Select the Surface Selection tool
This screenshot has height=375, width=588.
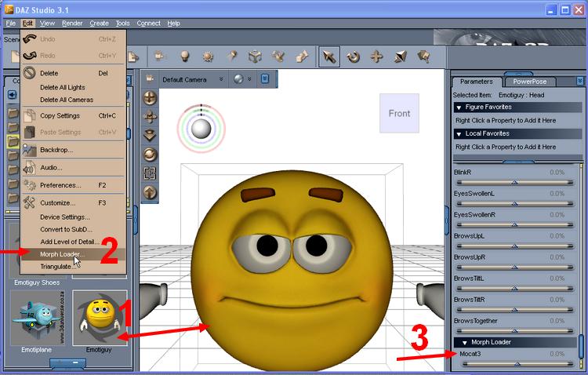click(x=423, y=57)
